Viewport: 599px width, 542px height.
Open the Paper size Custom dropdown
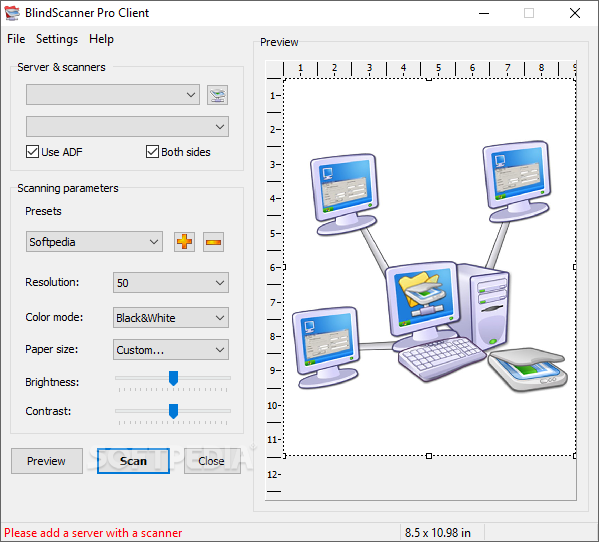(171, 349)
